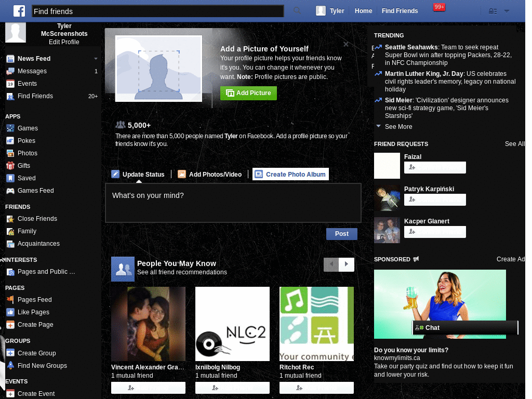The image size is (532, 399).
Task: Open the privacy shortcuts lock icon
Action: 493,11
